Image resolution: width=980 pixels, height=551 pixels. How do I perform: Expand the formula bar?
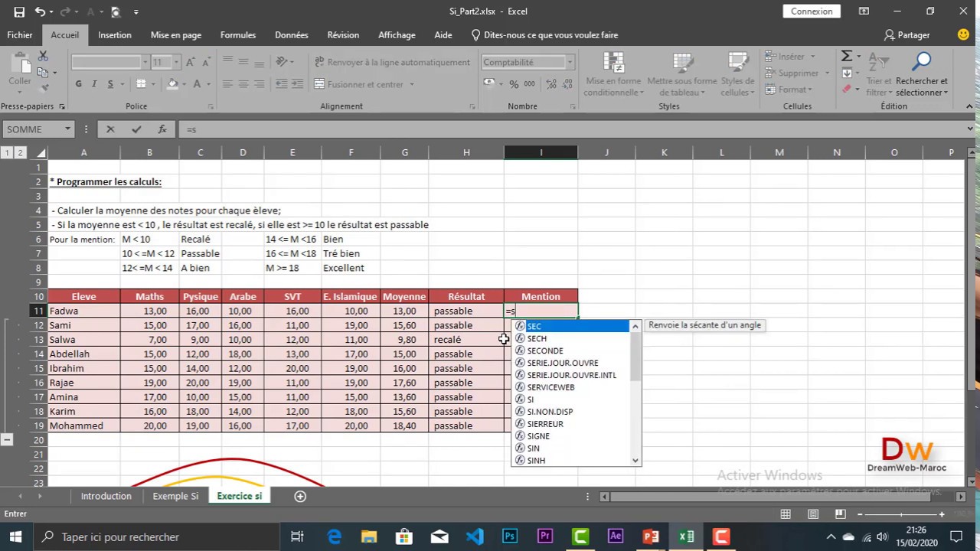pos(971,129)
